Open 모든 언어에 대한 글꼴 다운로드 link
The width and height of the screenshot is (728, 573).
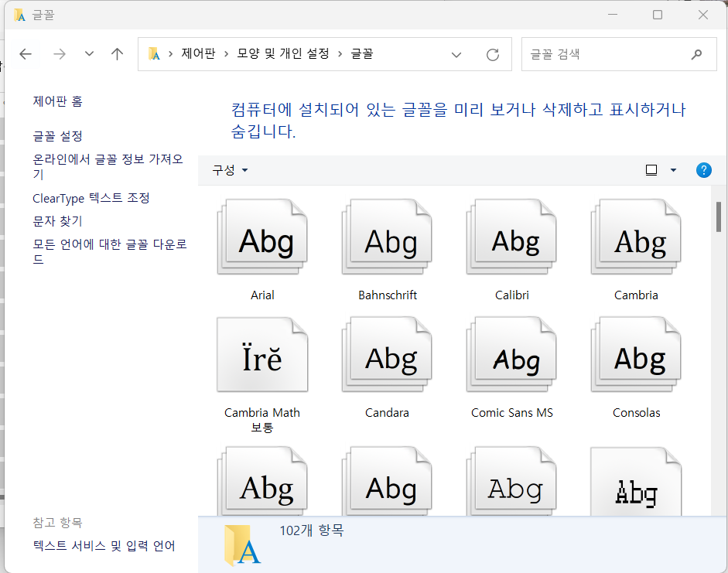pyautogui.click(x=110, y=251)
